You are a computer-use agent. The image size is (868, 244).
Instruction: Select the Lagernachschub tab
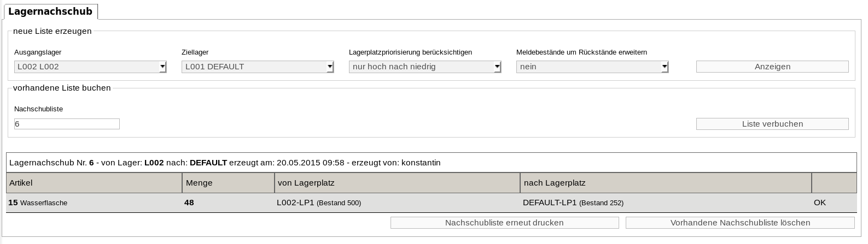[50, 11]
